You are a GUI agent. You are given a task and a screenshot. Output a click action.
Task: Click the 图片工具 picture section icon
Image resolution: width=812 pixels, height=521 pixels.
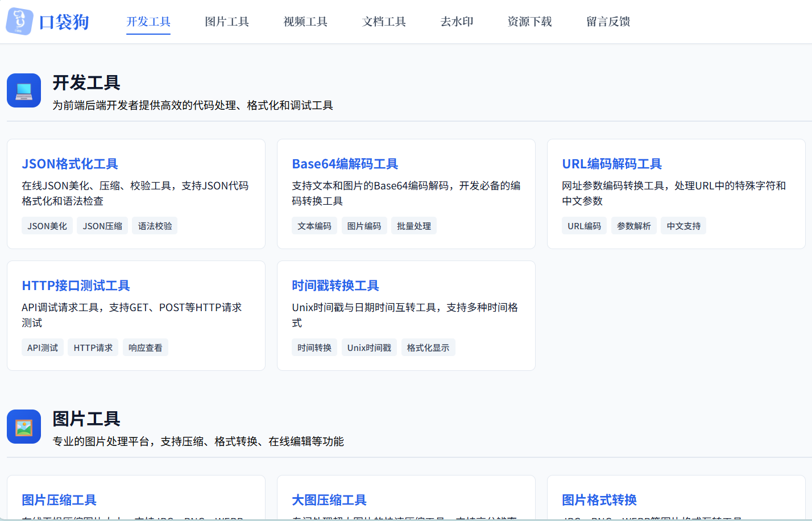click(x=23, y=426)
